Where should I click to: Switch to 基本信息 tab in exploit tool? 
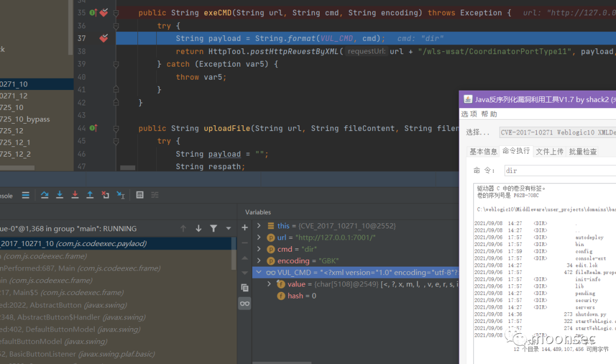(483, 152)
